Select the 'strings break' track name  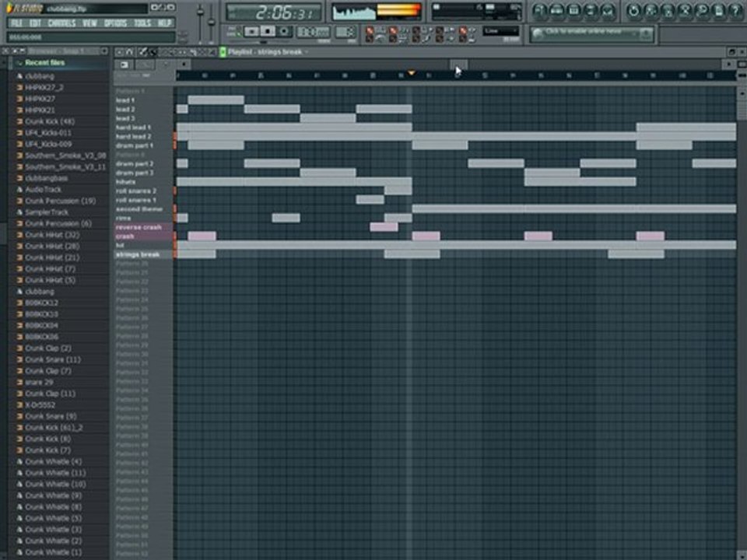tap(138, 254)
